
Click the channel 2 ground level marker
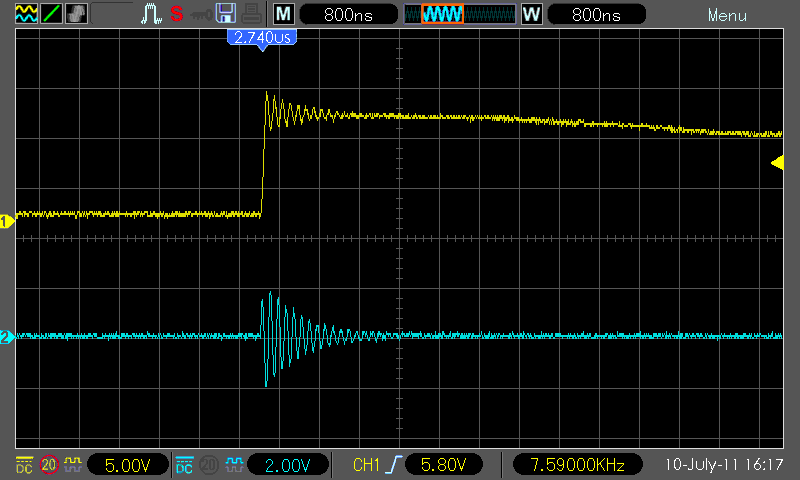point(7,337)
